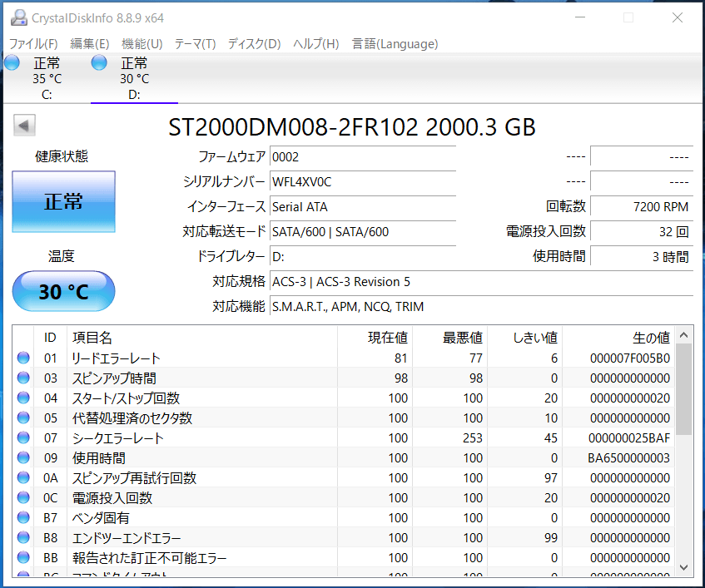Viewport: 705px width, 588px height.
Task: Click status orb of row B8 エンドツーエンドエラー
Action: [23, 538]
